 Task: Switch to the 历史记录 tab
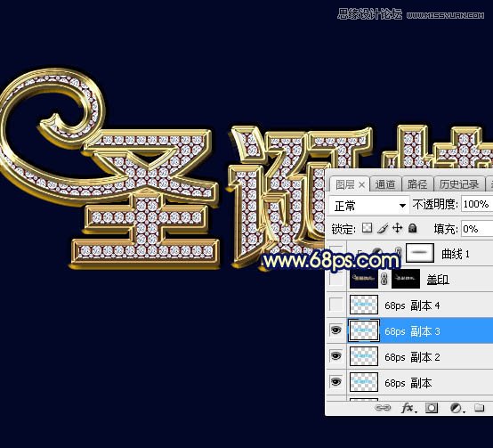coord(458,184)
